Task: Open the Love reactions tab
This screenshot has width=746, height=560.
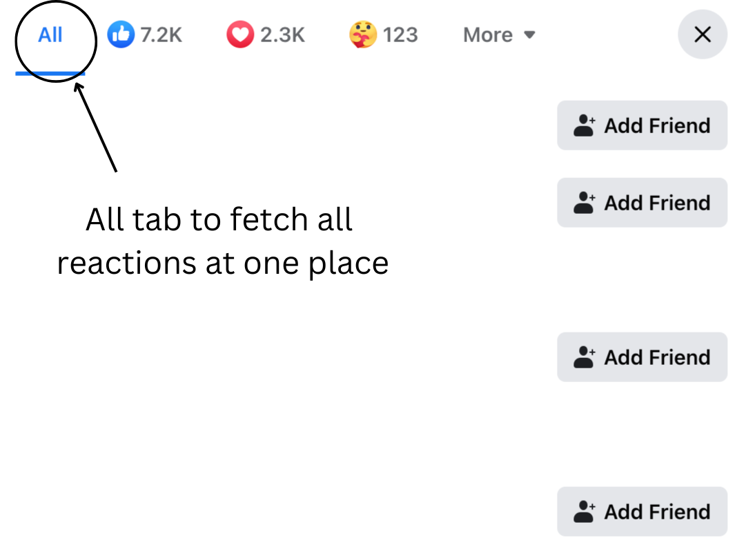Action: point(266,34)
